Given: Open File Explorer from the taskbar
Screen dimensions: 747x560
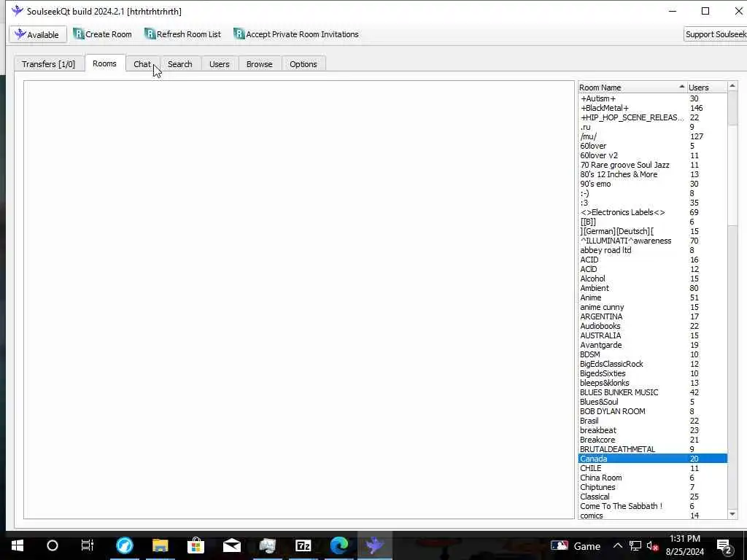Looking at the screenshot, I should pos(160,545).
